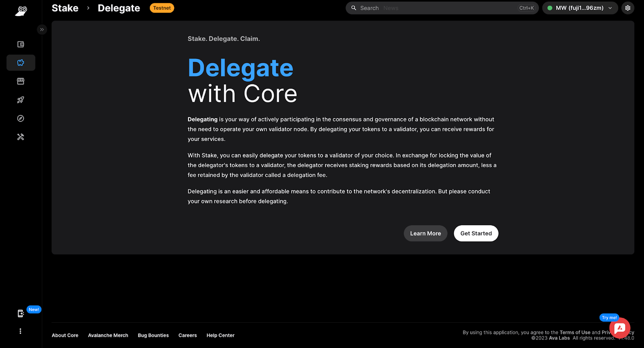Open the Tools wrench sidebar icon
The height and width of the screenshot is (348, 644).
21,137
